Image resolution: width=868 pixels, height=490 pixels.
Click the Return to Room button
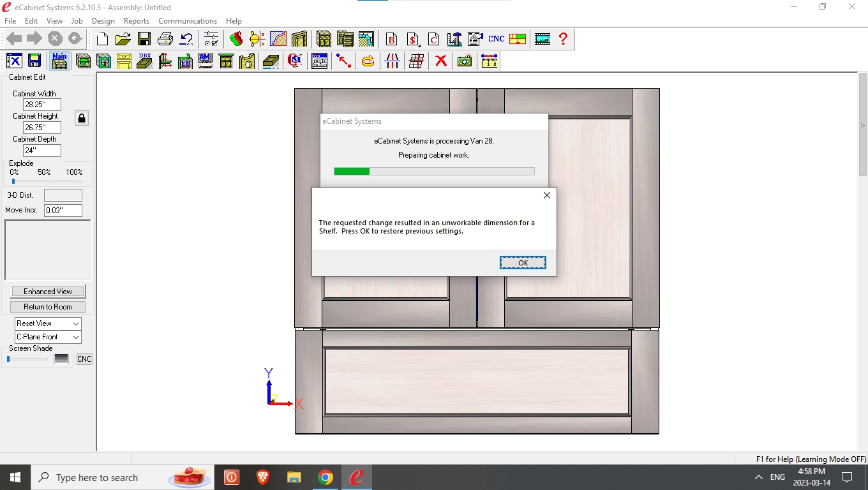pyautogui.click(x=48, y=307)
